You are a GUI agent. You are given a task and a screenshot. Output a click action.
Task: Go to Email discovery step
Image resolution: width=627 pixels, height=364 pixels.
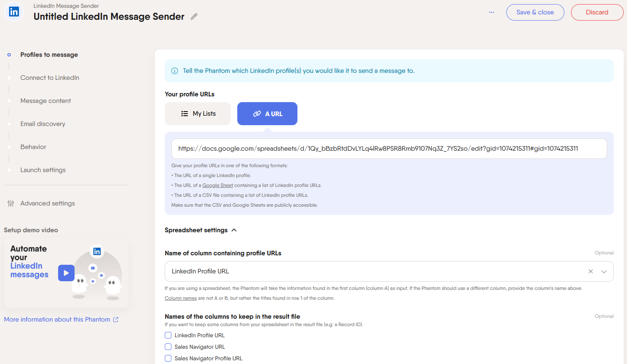(x=43, y=124)
